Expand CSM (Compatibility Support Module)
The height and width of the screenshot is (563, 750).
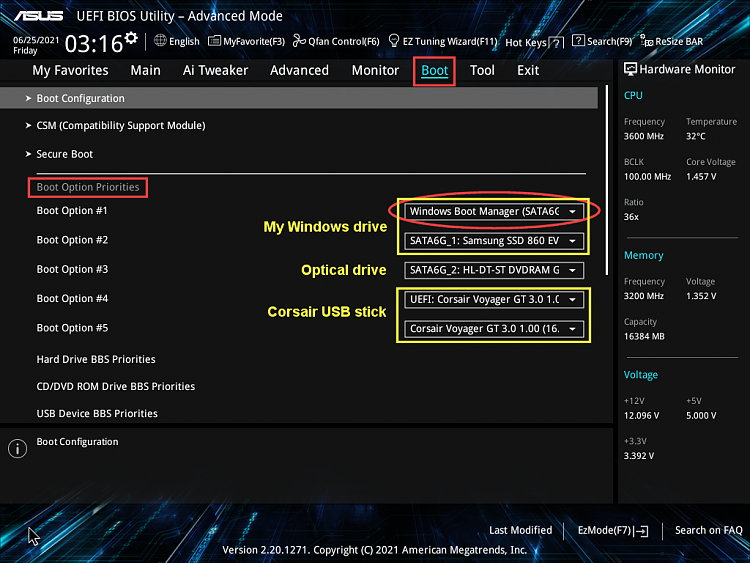click(121, 125)
